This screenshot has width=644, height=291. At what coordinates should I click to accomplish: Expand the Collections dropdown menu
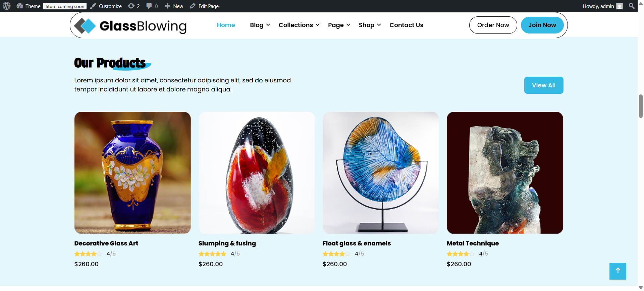[x=299, y=25]
